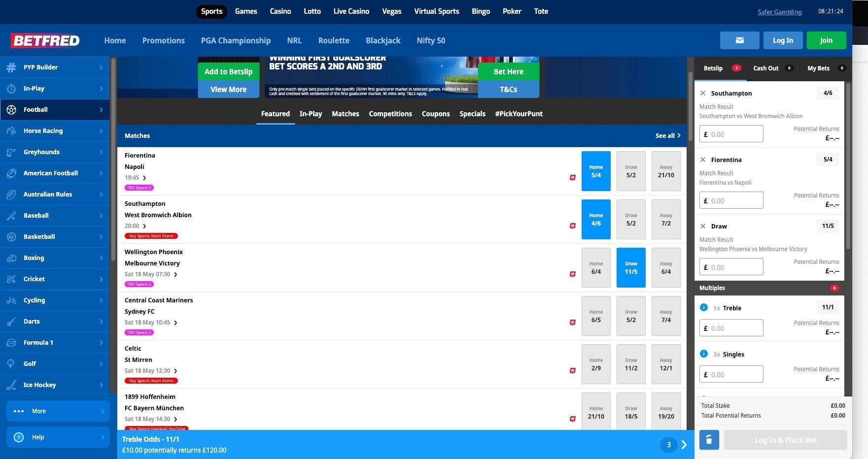Screen dimensions: 868x459
Task: Click the Cycling bike icon in sidebar
Action: 11,300
